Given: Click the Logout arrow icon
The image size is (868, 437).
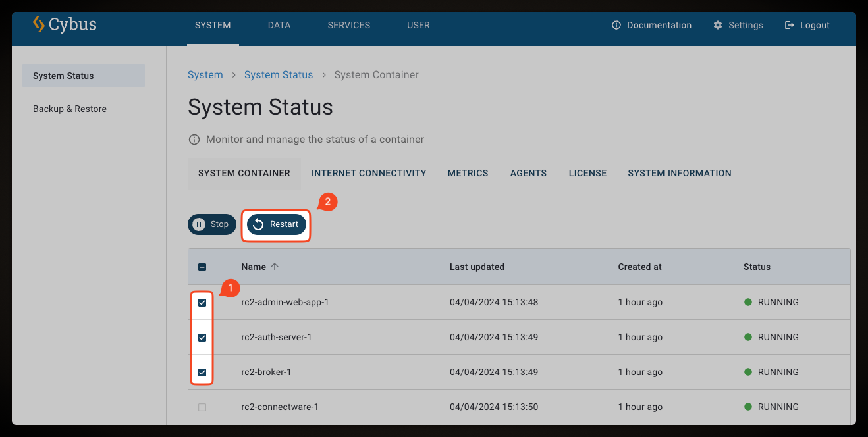Looking at the screenshot, I should click(790, 26).
